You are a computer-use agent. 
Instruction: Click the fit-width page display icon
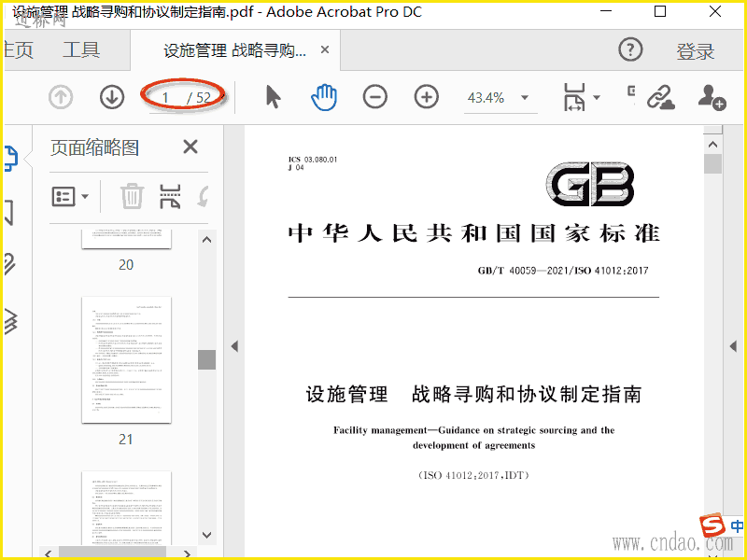[x=574, y=97]
